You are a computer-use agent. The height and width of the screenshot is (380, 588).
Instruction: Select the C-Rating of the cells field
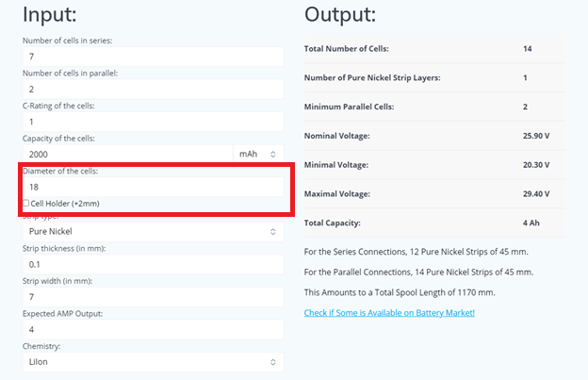pos(152,122)
